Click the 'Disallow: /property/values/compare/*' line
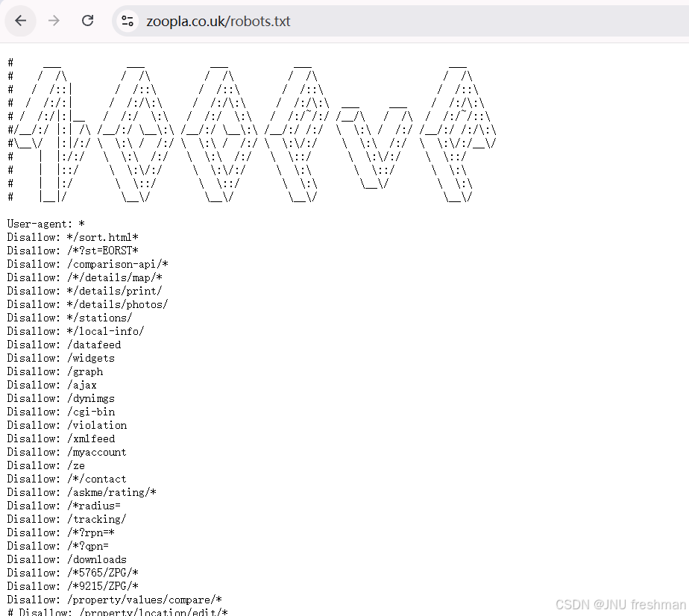 coord(115,600)
